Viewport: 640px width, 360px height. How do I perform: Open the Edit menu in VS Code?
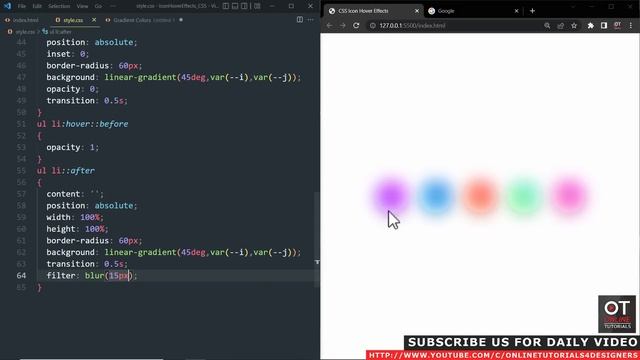[x=37, y=7]
